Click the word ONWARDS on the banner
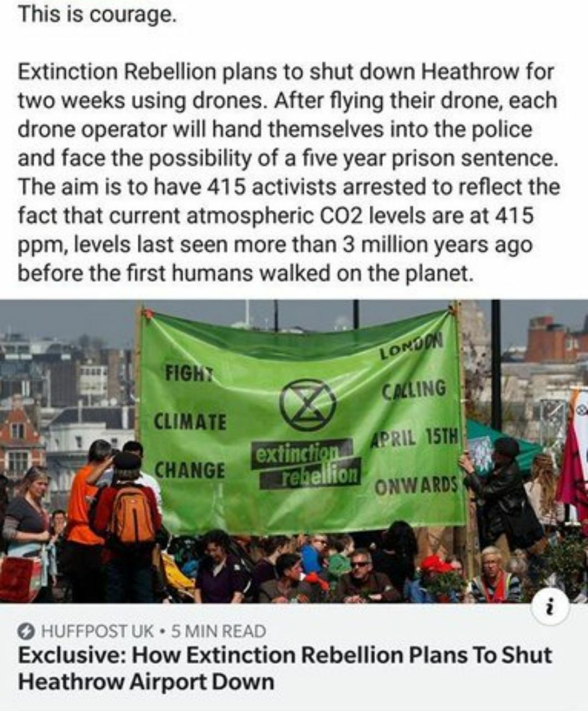Image resolution: width=588 pixels, height=711 pixels. click(416, 486)
